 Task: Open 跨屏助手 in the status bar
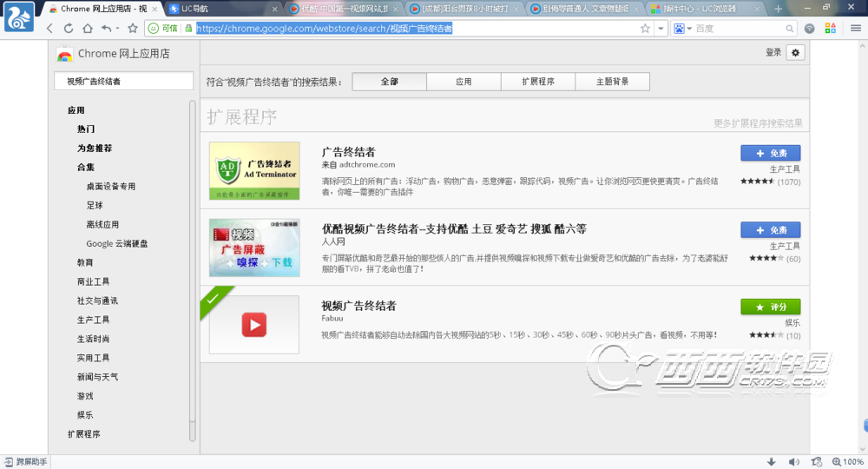(x=25, y=461)
